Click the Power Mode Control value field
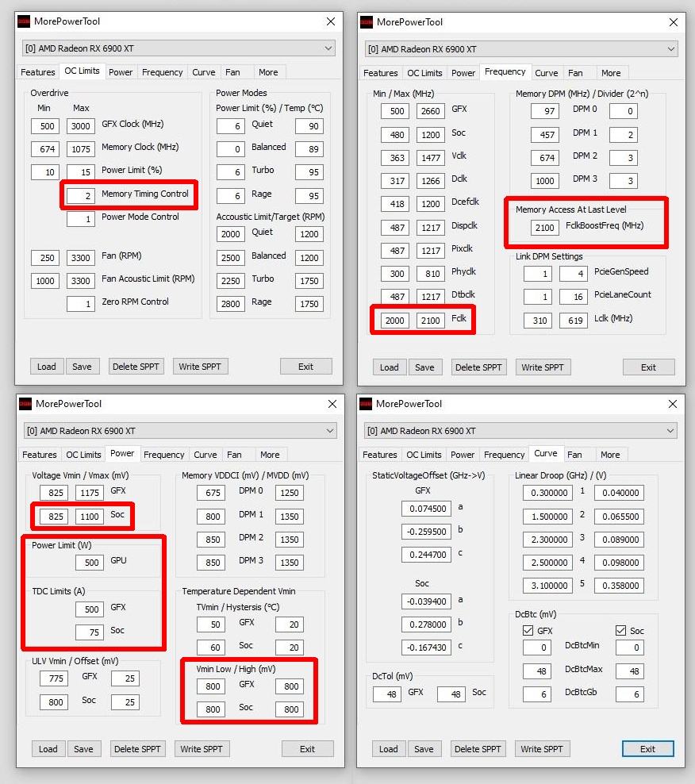 [80, 218]
